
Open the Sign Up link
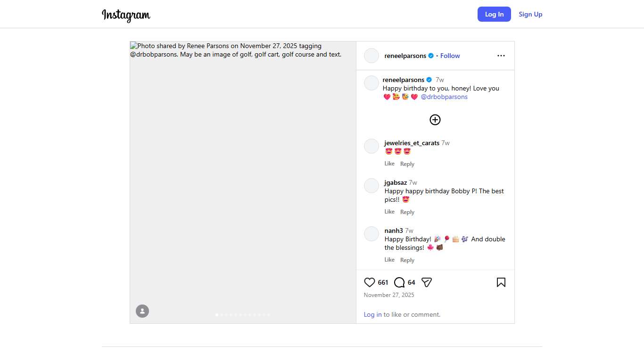tap(530, 14)
